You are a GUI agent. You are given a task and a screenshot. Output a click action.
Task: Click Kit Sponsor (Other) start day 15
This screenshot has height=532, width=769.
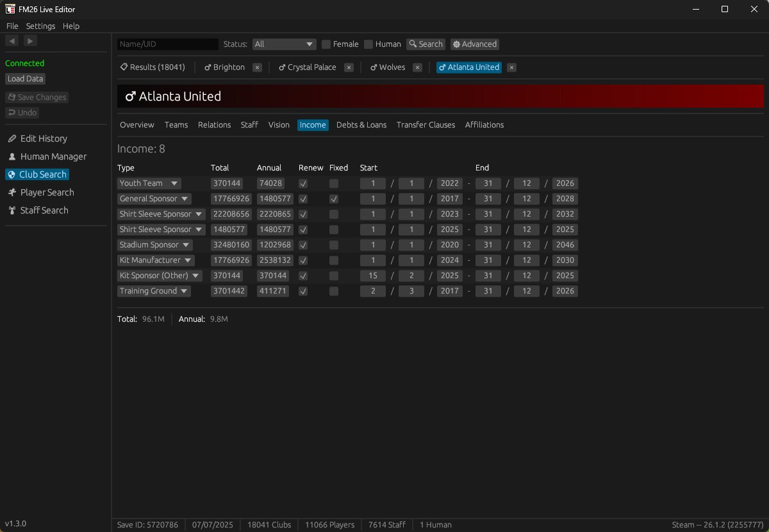pyautogui.click(x=373, y=276)
